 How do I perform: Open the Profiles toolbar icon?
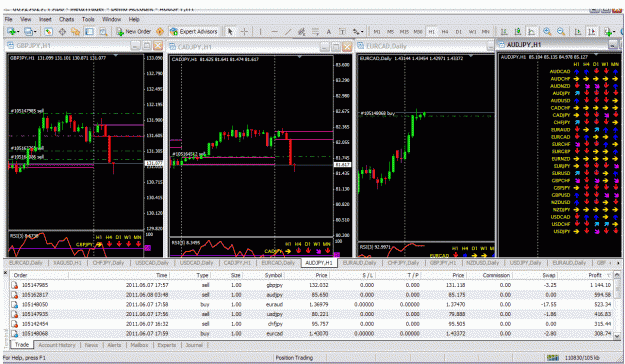[x=28, y=31]
